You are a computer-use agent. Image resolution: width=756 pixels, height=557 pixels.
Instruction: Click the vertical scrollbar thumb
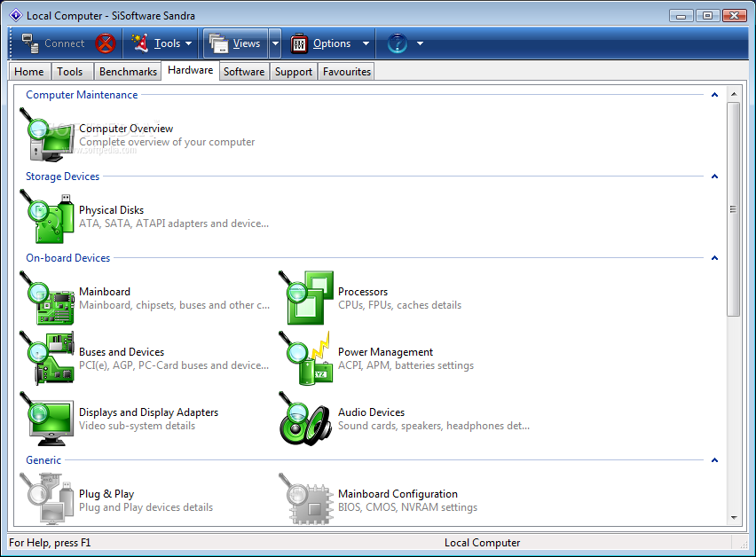click(733, 209)
